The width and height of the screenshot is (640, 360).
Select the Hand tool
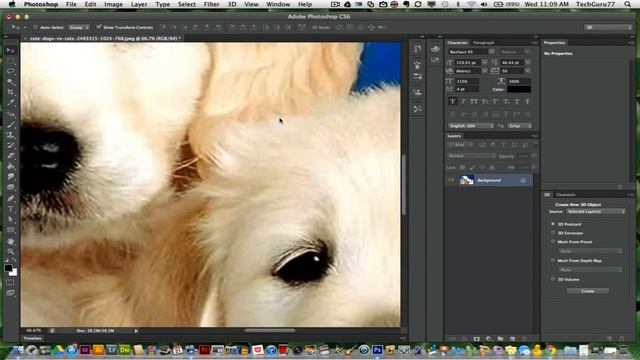click(x=11, y=241)
